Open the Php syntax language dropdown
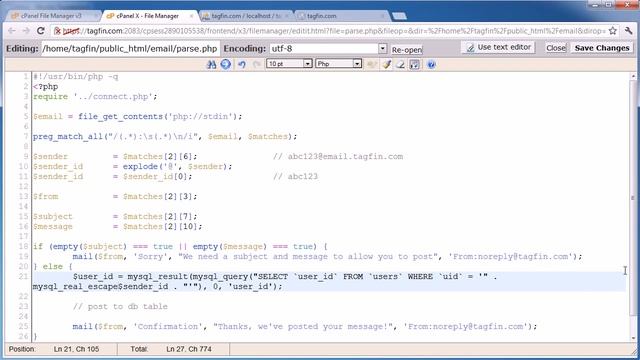Image resolution: width=640 pixels, height=360 pixels. (338, 64)
